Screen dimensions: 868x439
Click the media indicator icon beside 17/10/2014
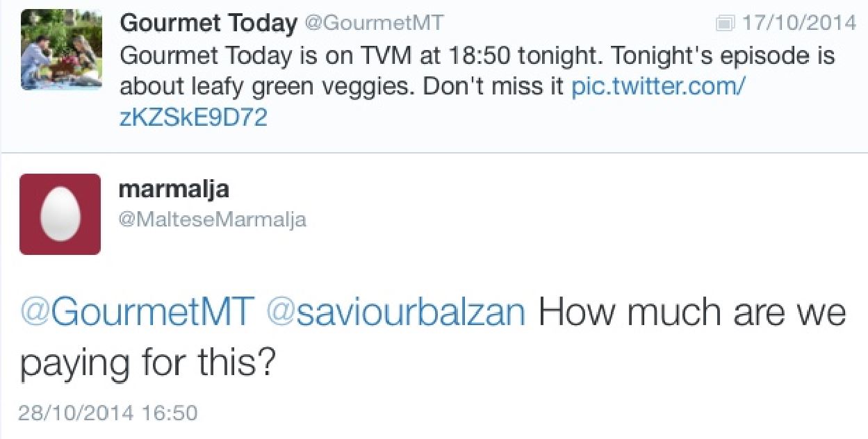point(725,24)
